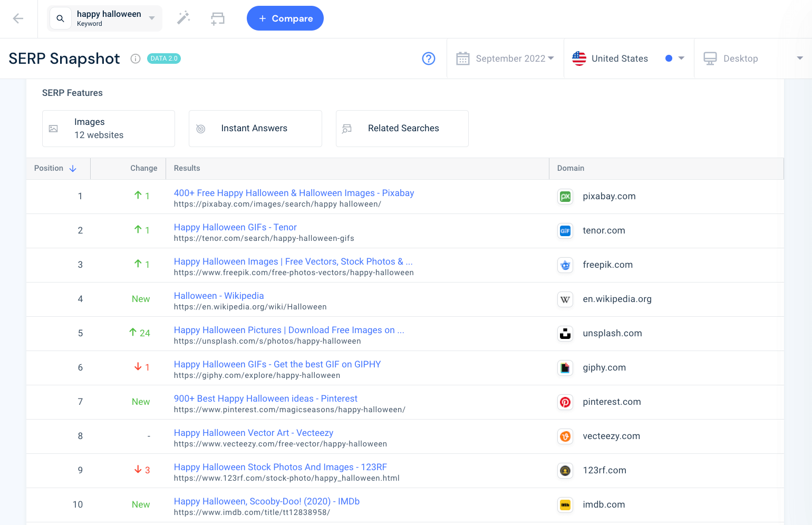812x525 pixels.
Task: Open help via the question mark icon
Action: tap(429, 59)
